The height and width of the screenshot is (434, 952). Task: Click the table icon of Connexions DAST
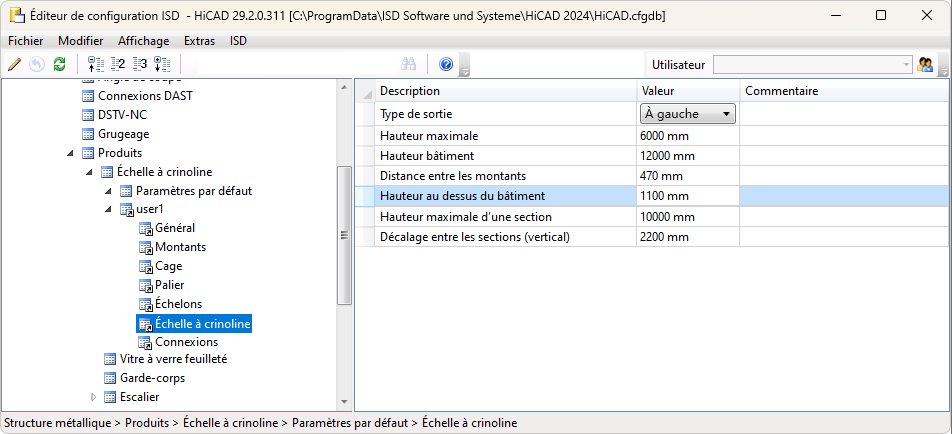pos(88,96)
